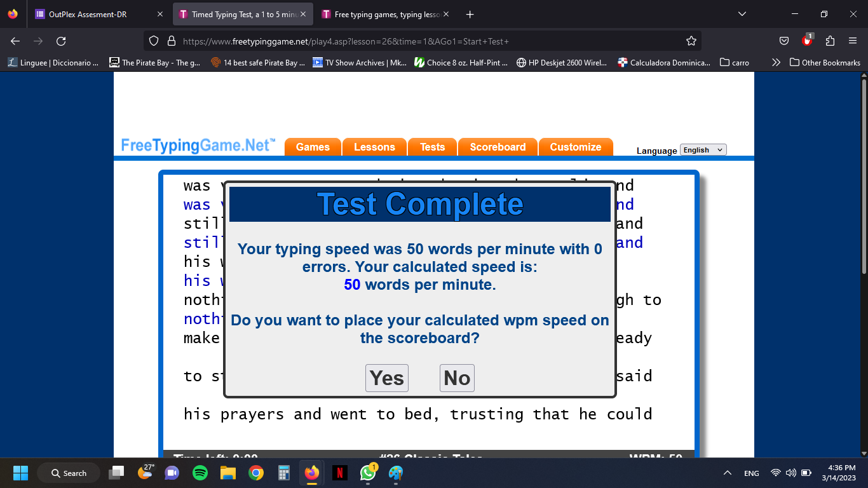The width and height of the screenshot is (868, 488).
Task: Open the Linguee Diccionario bookmark
Action: click(53, 62)
